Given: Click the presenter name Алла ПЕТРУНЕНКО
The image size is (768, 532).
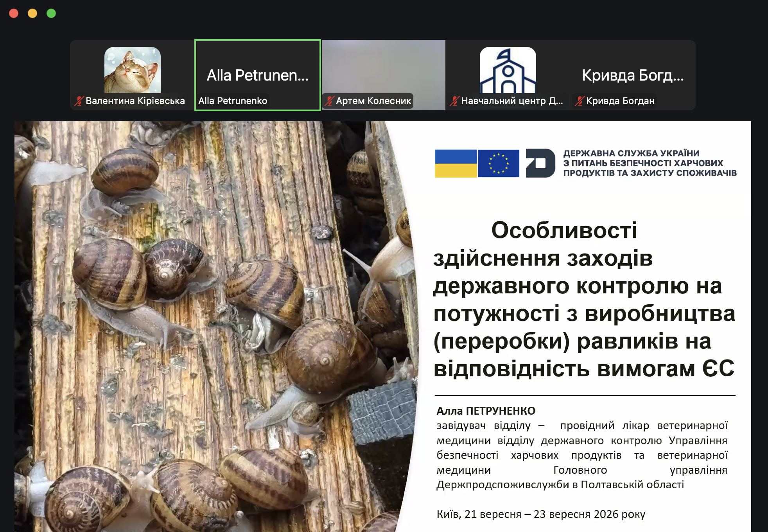Looking at the screenshot, I should tap(486, 411).
